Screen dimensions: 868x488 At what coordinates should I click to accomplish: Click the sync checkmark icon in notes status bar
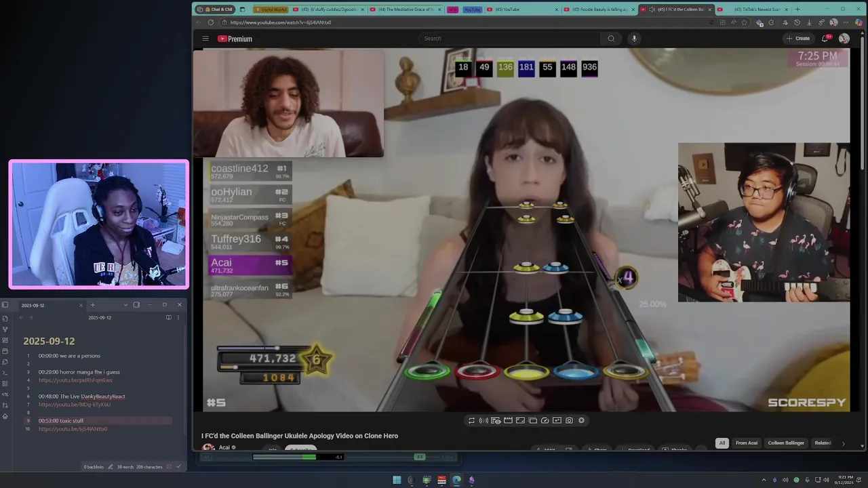(x=178, y=466)
